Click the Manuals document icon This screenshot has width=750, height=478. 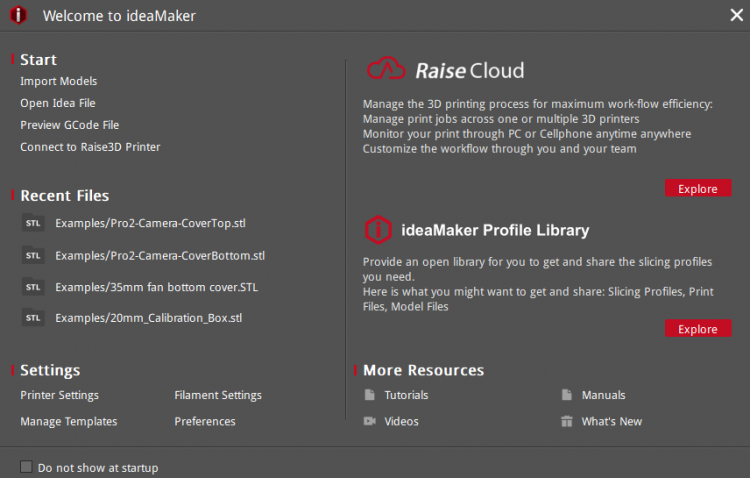pyautogui.click(x=567, y=395)
